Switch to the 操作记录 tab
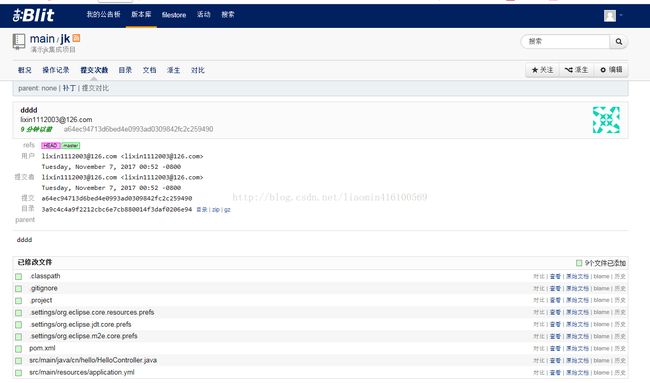Screen dimensions: 650x383 click(56, 70)
